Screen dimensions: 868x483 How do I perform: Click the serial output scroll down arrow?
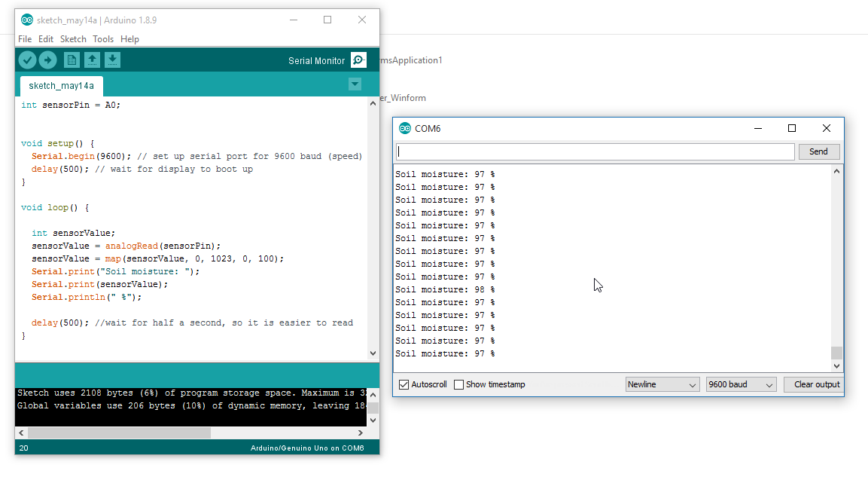pyautogui.click(x=836, y=366)
